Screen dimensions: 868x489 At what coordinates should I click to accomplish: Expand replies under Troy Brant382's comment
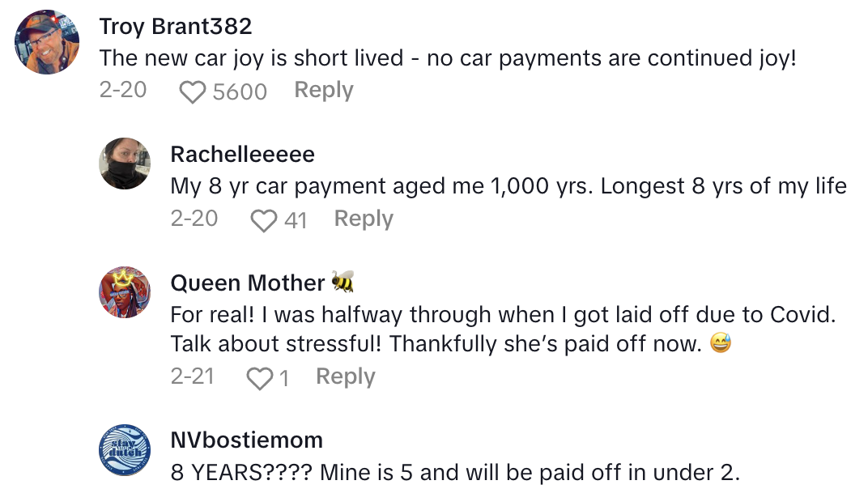(323, 91)
